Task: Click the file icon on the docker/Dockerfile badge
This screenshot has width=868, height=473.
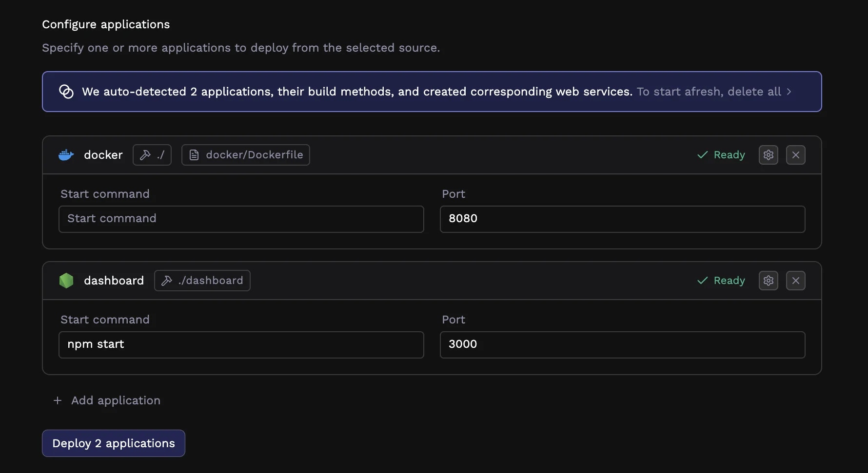Action: click(194, 154)
